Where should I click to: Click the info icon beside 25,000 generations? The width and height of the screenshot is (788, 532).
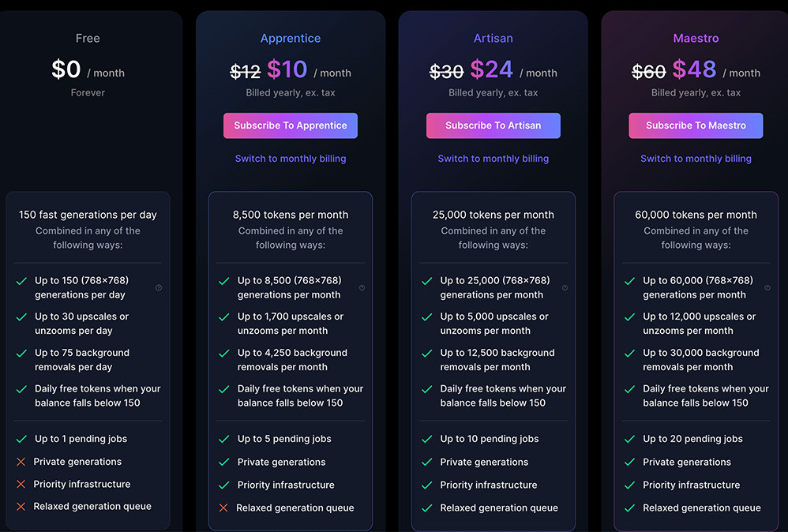pos(565,288)
